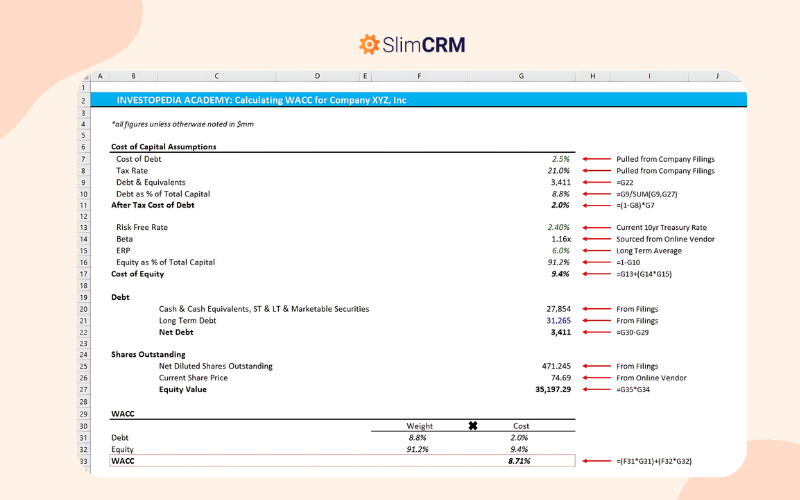Image resolution: width=800 pixels, height=500 pixels.
Task: Select column C header
Action: click(x=216, y=76)
